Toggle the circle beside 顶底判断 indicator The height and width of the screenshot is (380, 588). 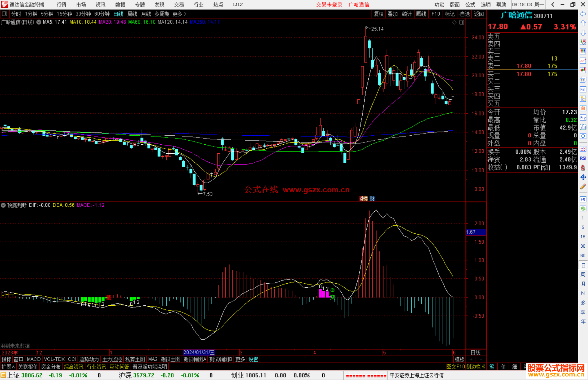point(3,205)
